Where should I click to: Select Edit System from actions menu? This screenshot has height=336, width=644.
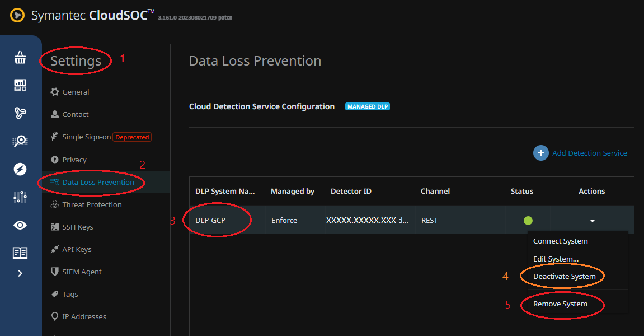[x=556, y=259]
